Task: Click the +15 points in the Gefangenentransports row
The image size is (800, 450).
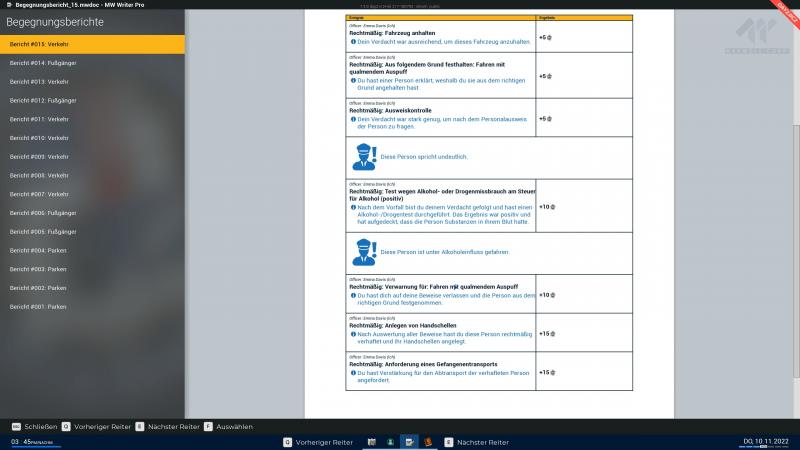Action: pyautogui.click(x=547, y=372)
